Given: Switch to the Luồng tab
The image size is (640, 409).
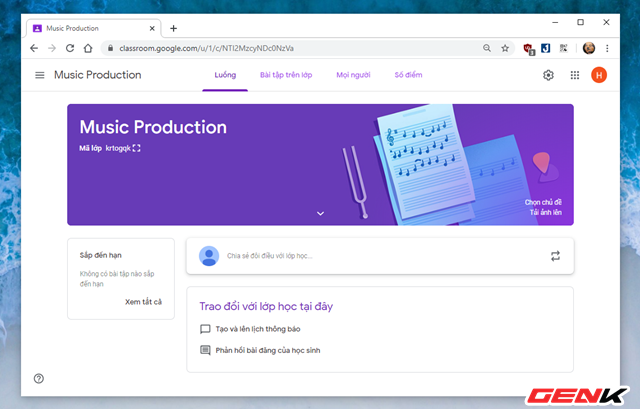Looking at the screenshot, I should click(225, 75).
